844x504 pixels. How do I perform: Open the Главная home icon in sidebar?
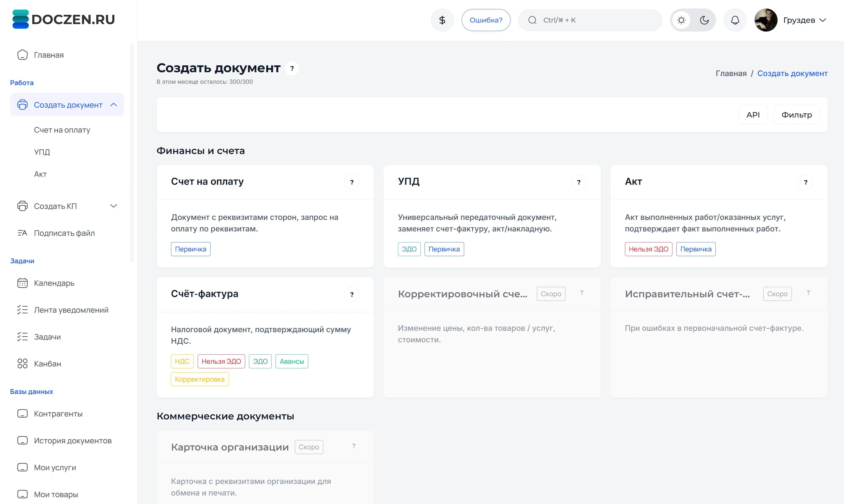23,55
